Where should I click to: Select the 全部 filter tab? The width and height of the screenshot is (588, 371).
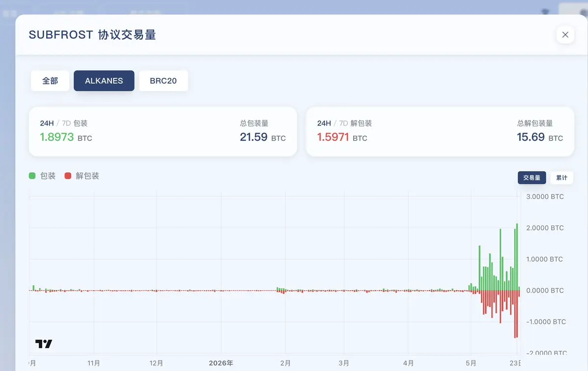(x=50, y=80)
